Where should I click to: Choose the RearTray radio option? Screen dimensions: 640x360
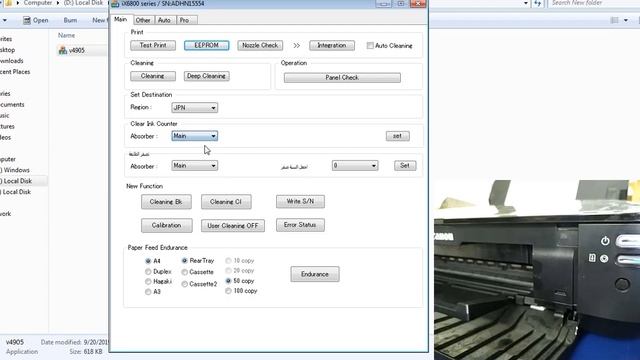coord(184,260)
